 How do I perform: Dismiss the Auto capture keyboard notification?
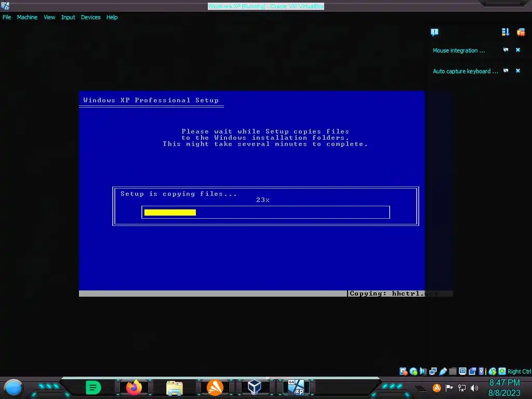(x=518, y=71)
